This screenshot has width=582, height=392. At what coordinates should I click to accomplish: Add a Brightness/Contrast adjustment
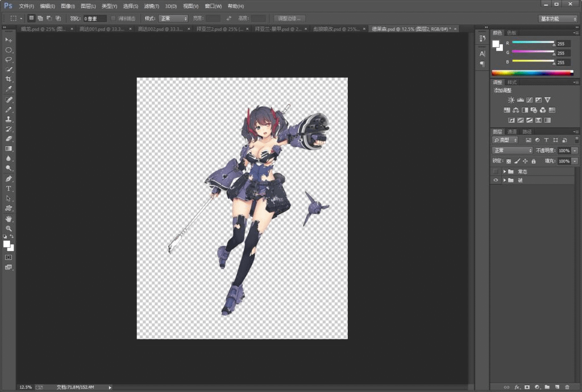(511, 100)
